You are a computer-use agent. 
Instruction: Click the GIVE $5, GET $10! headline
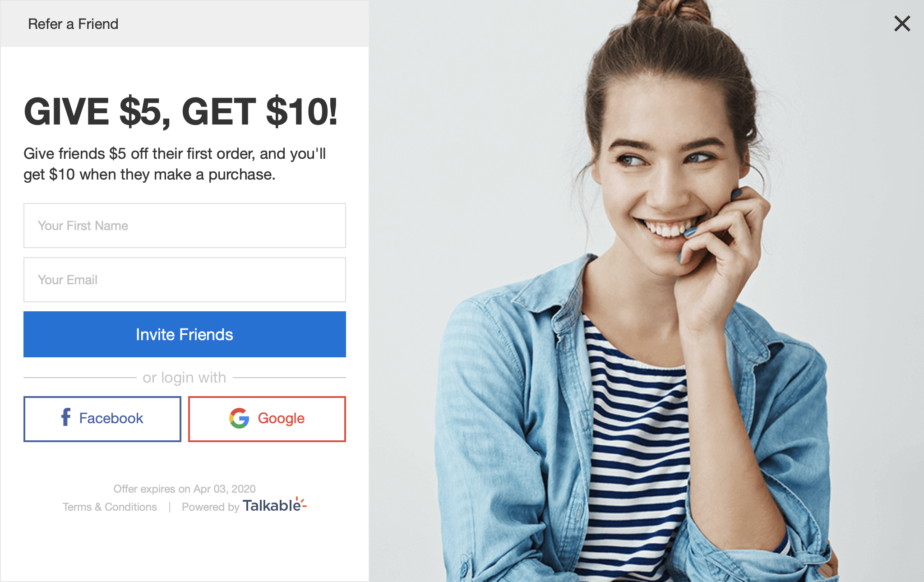[x=180, y=112]
